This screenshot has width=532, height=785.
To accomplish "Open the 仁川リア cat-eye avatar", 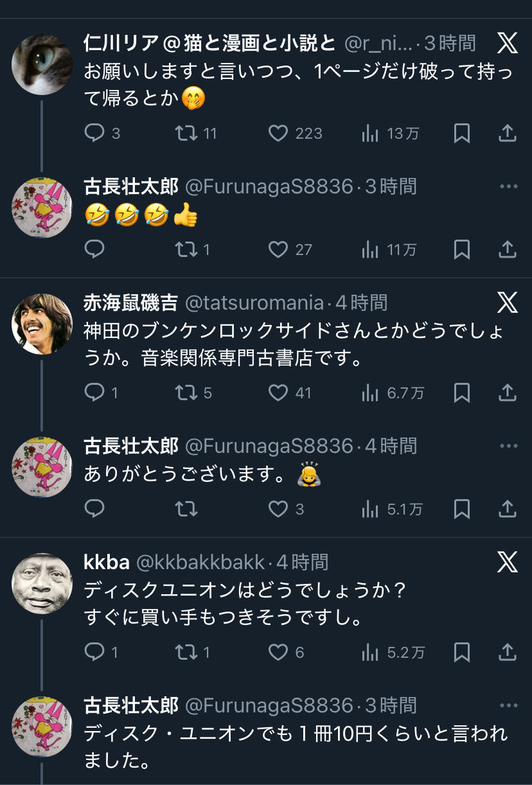I will [x=42, y=64].
